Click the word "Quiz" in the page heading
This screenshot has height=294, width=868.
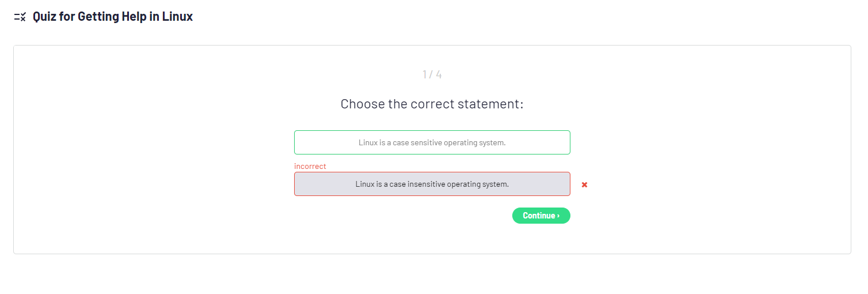coord(44,17)
